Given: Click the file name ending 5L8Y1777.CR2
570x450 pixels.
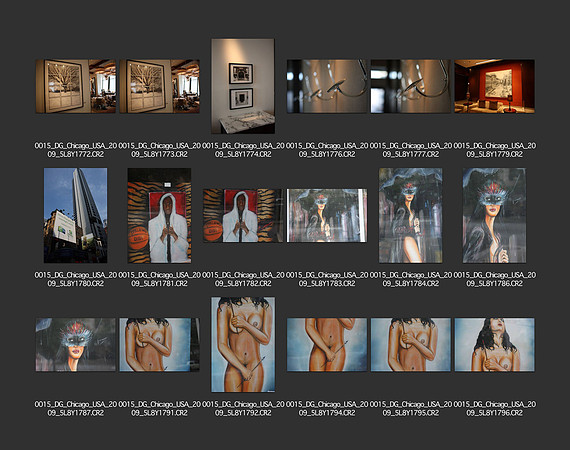Looking at the screenshot, I should click(x=411, y=150).
